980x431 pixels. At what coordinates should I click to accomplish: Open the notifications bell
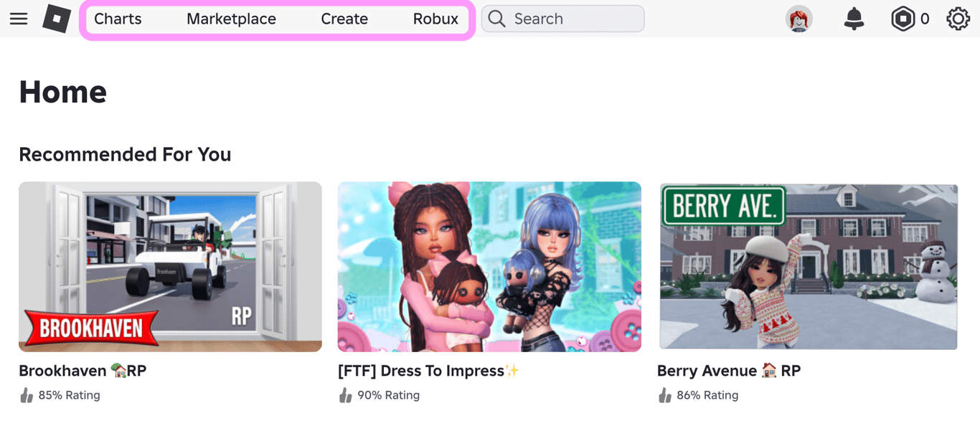tap(854, 19)
